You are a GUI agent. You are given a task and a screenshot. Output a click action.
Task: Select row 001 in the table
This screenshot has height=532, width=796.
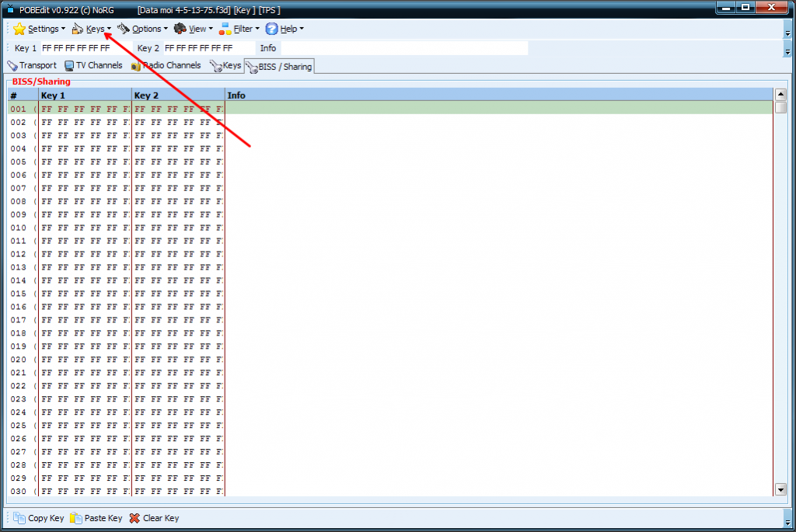[x=390, y=109]
